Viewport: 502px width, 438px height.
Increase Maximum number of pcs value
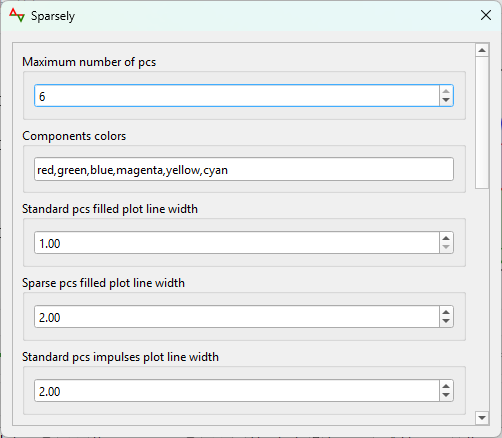(446, 91)
